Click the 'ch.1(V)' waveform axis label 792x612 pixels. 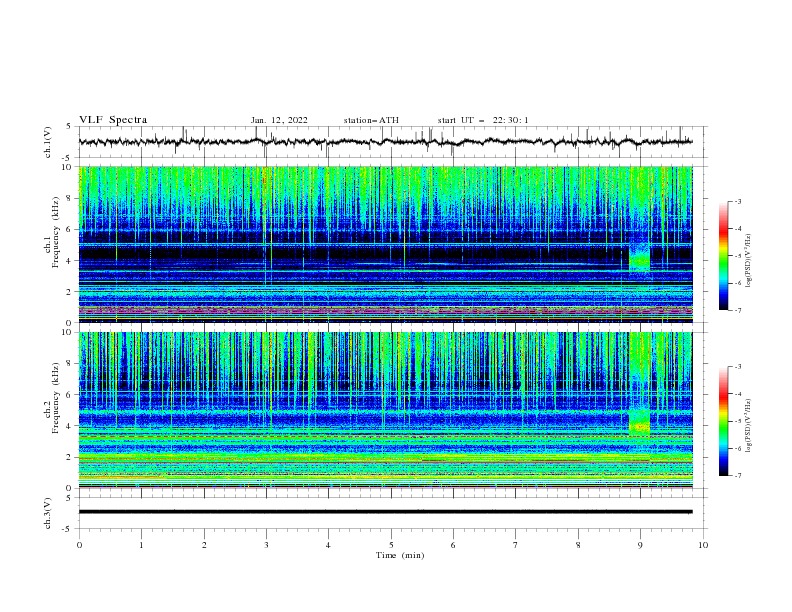pyautogui.click(x=48, y=142)
